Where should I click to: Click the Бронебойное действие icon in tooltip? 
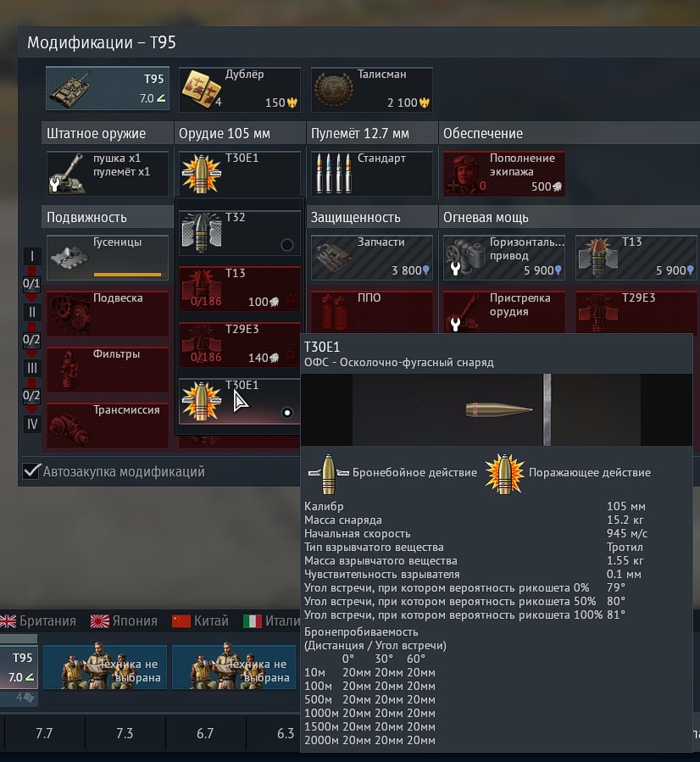(328, 474)
